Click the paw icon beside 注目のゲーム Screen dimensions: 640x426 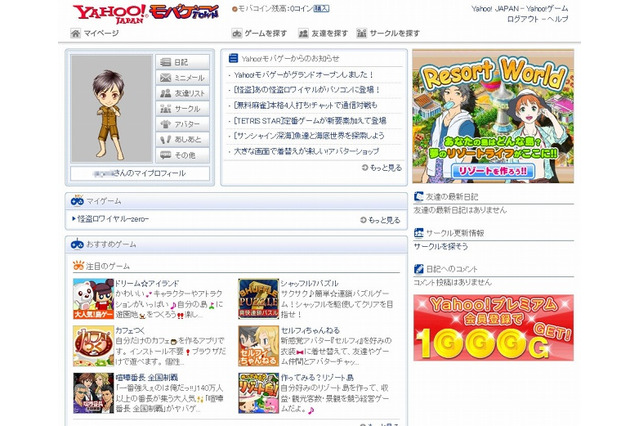coord(78,266)
